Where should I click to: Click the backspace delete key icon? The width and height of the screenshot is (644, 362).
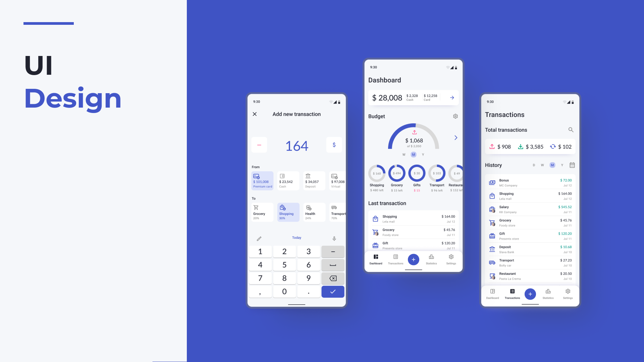click(x=333, y=278)
